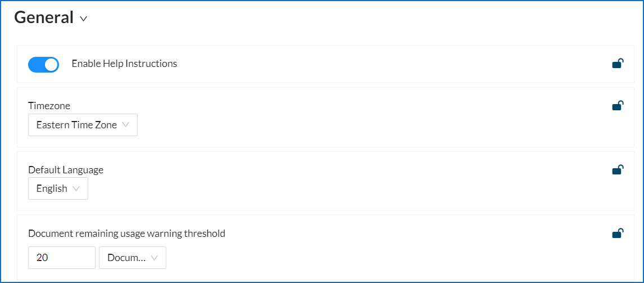
Task: Click the lock icon for usage warning threshold
Action: pos(617,233)
